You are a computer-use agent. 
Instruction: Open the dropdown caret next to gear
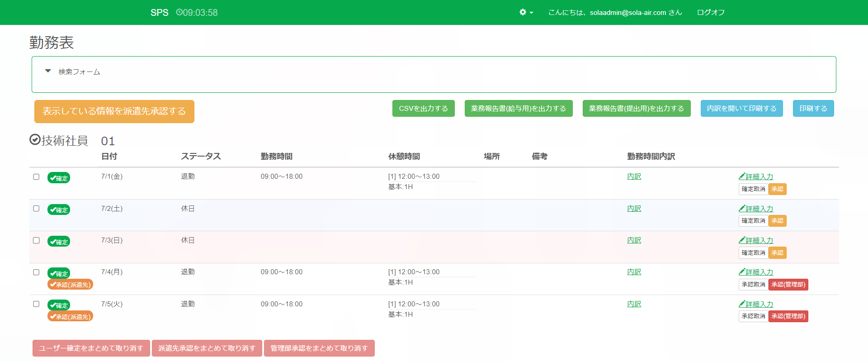[532, 13]
